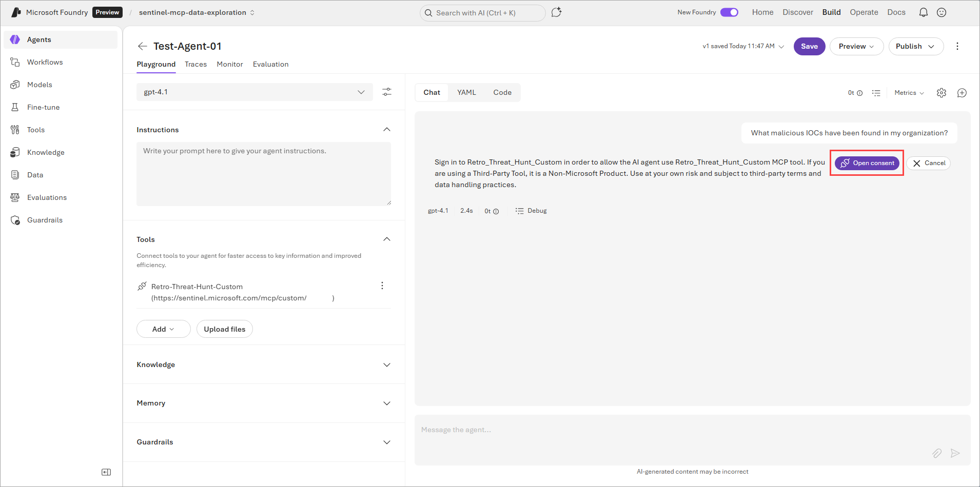Open the gpt-4.1 model dropdown
The image size is (980, 487).
254,92
